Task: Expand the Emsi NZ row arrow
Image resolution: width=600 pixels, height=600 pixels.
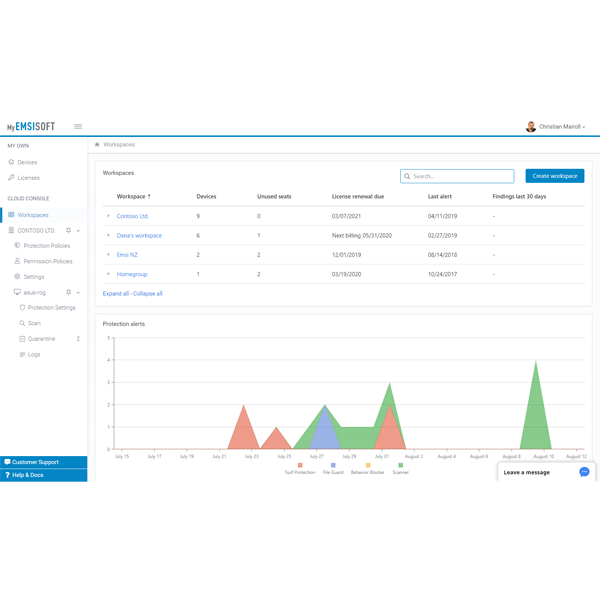Action: point(108,254)
